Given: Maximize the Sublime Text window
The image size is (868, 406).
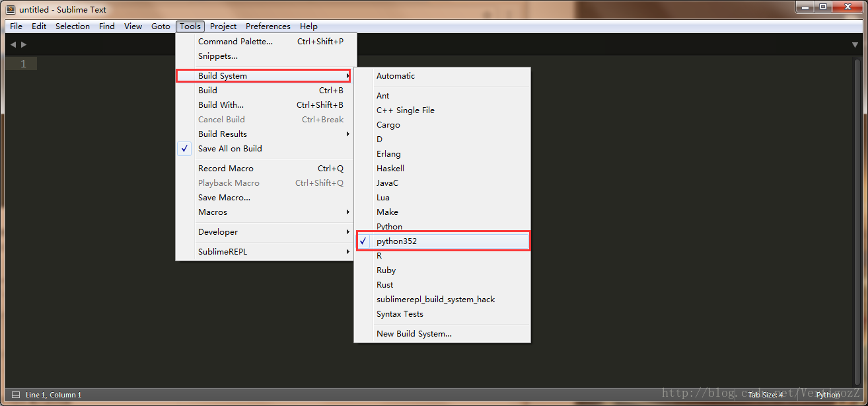Looking at the screenshot, I should point(823,7).
